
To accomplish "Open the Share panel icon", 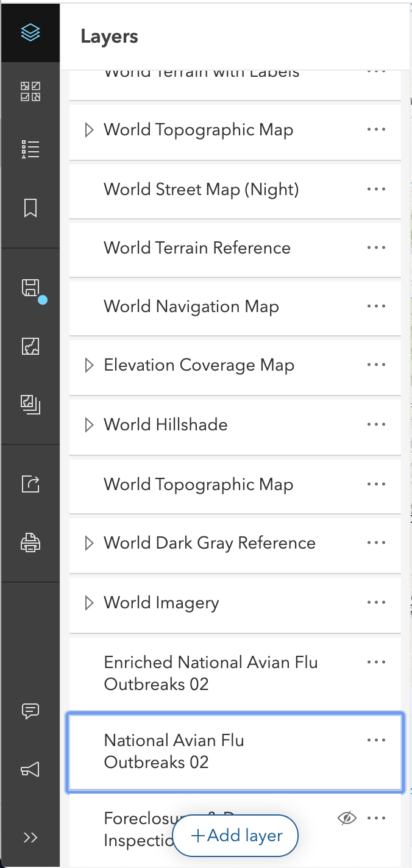I will click(30, 484).
